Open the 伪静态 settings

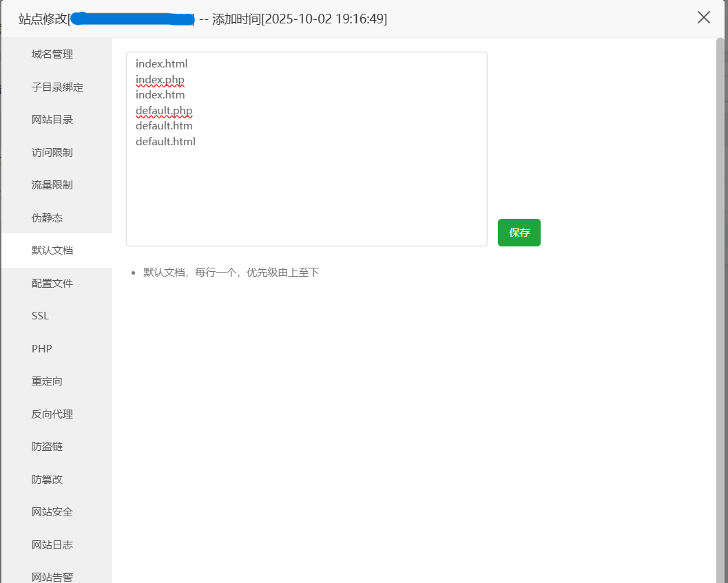click(47, 218)
